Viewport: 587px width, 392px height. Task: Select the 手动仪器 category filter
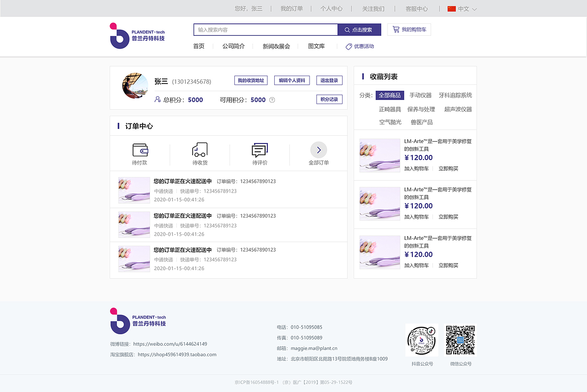click(x=421, y=95)
